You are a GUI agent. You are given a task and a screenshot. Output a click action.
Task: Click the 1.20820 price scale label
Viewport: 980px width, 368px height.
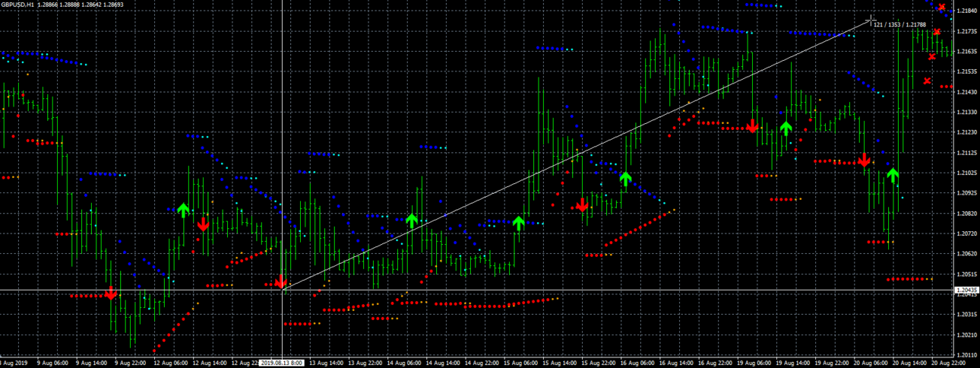coord(967,214)
